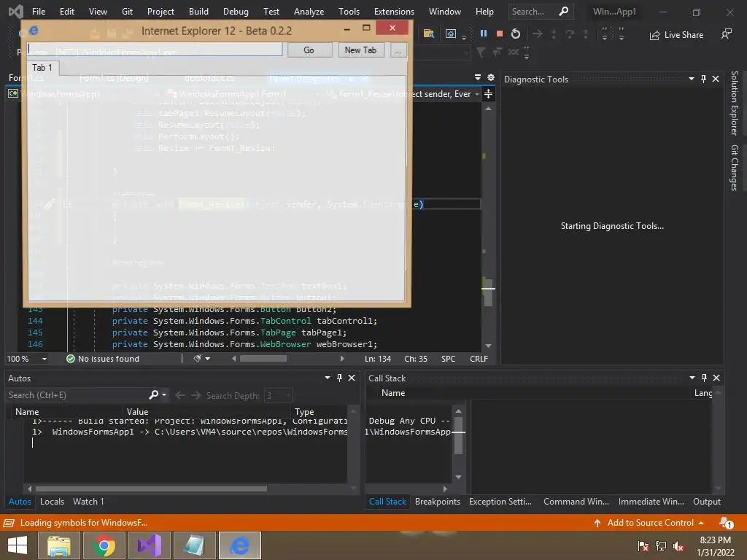Viewport: 747px width, 560px height.
Task: Switch to the Watch 1 tab
Action: [x=88, y=502]
